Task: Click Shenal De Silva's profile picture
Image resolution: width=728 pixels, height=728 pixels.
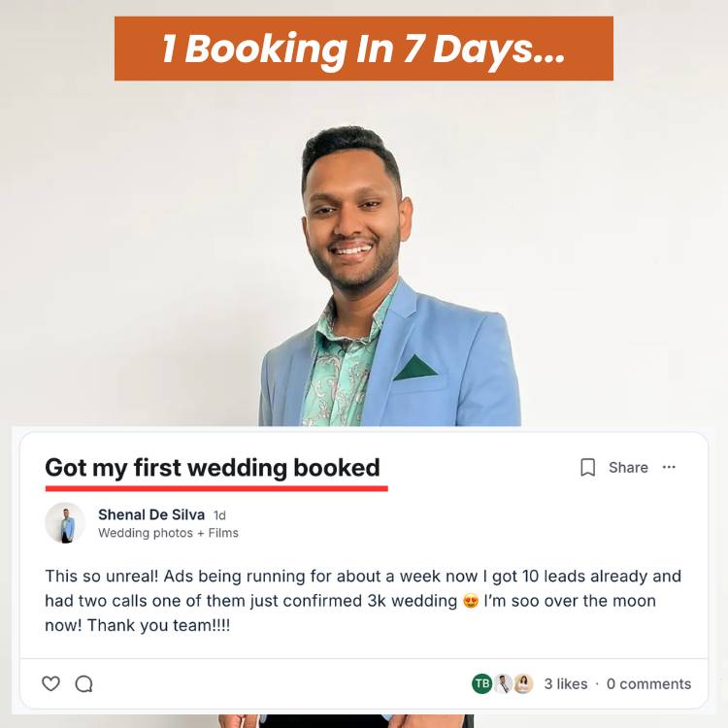Action: (65, 522)
